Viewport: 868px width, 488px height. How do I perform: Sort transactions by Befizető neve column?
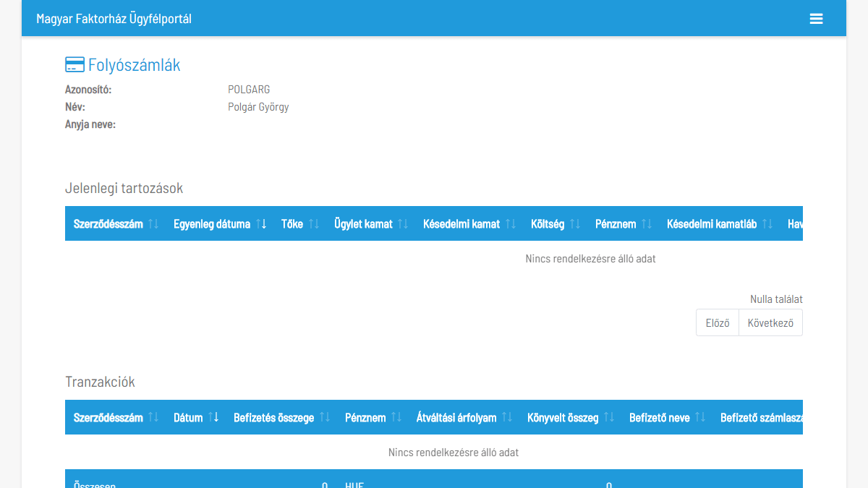tap(666, 418)
